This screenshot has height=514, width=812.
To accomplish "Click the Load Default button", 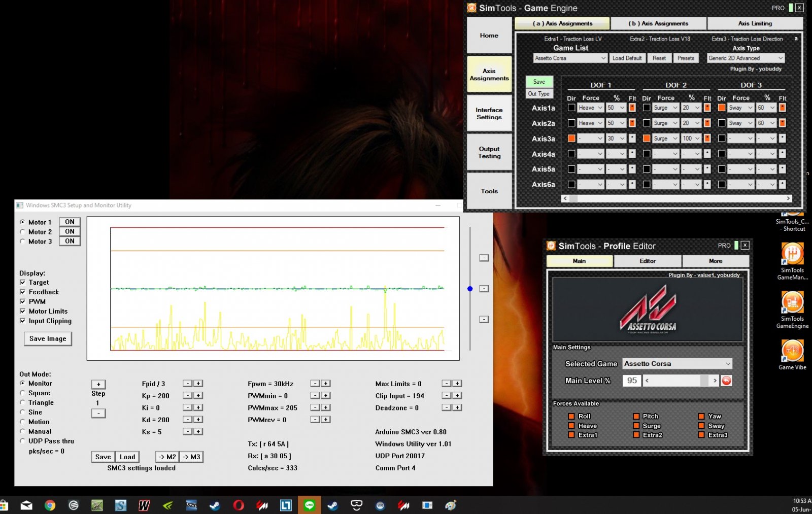I will coord(627,58).
